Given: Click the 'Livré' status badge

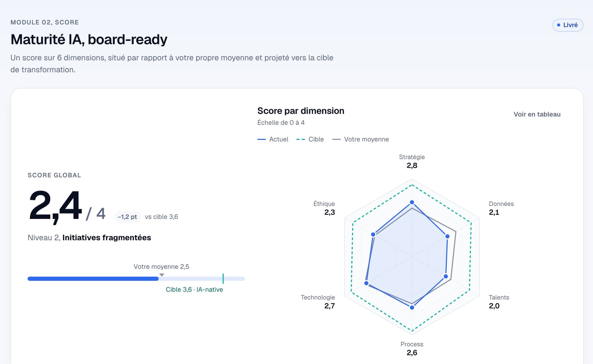Looking at the screenshot, I should tap(568, 25).
